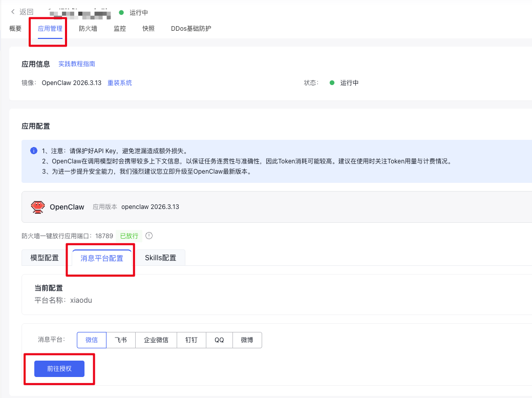Select the 微信 message platform
This screenshot has width=532, height=398.
click(x=92, y=340)
